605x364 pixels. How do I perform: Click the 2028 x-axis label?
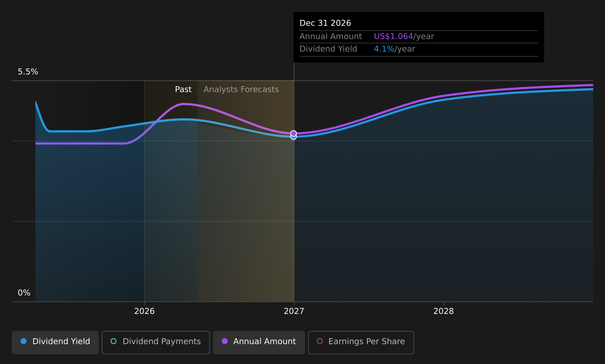(444, 311)
